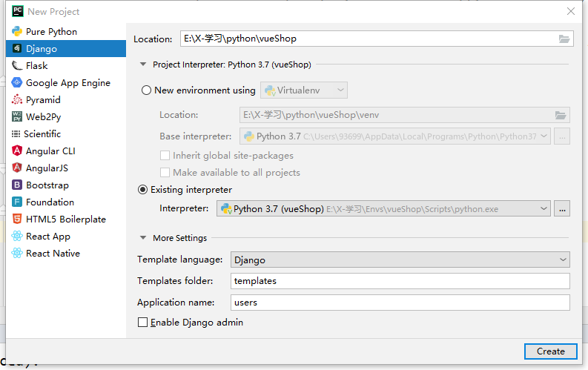Click the Create button

click(x=550, y=351)
